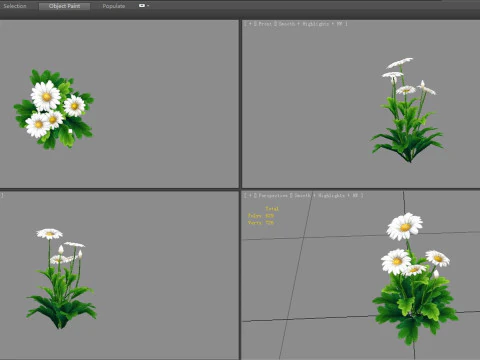Screen dimensions: 480x360
Task: Open the Front viewport [+] general menu
Action: tap(250, 24)
